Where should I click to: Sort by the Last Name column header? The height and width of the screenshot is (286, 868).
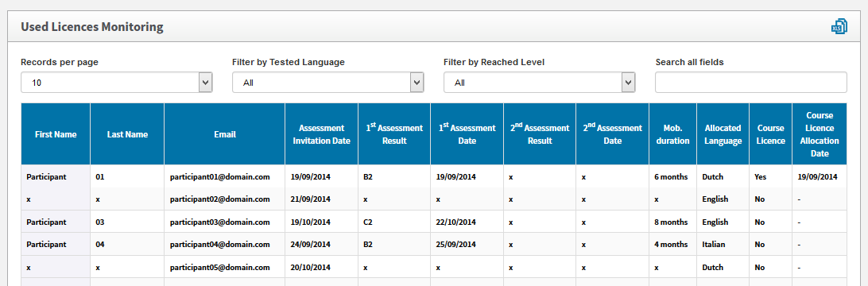[127, 134]
